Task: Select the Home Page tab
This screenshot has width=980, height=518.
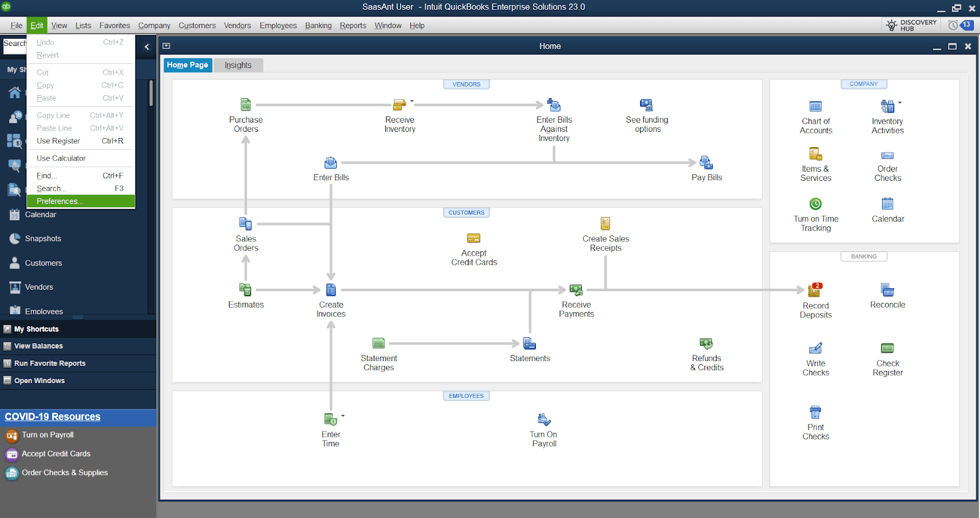Action: pyautogui.click(x=187, y=65)
